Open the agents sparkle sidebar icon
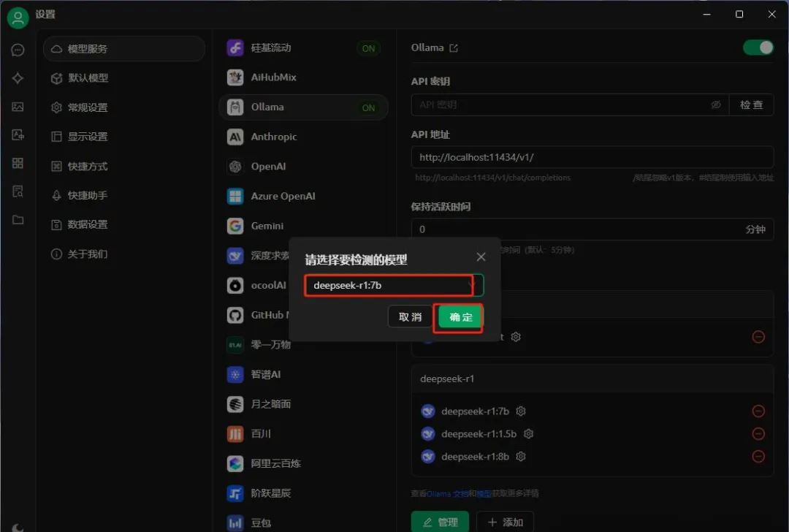Viewport: 789px width, 532px height. click(18, 78)
